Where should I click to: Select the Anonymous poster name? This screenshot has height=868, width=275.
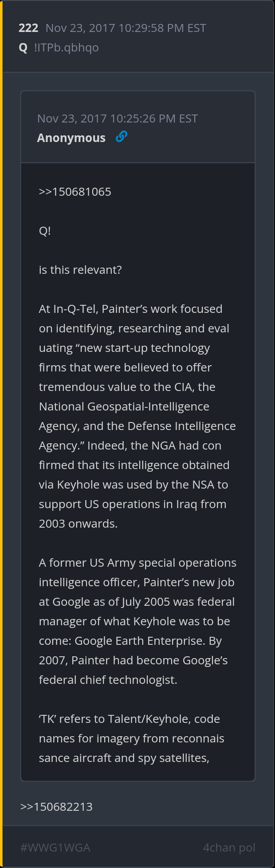tap(71, 138)
